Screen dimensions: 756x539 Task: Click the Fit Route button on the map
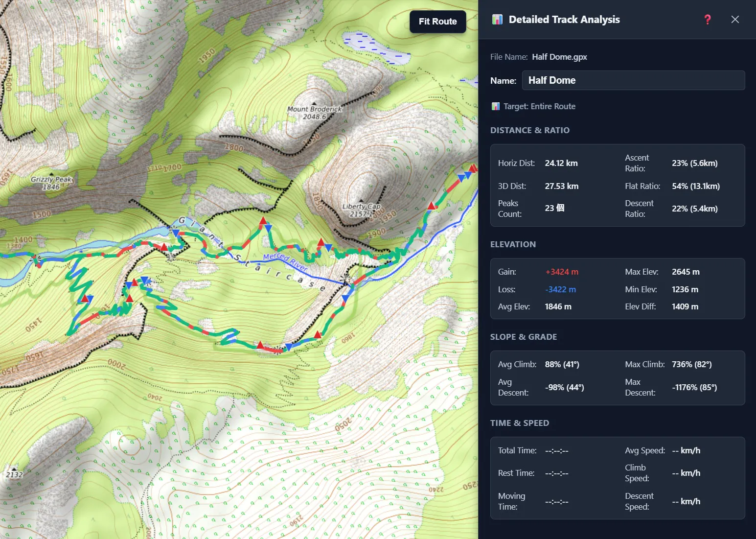[x=438, y=22]
